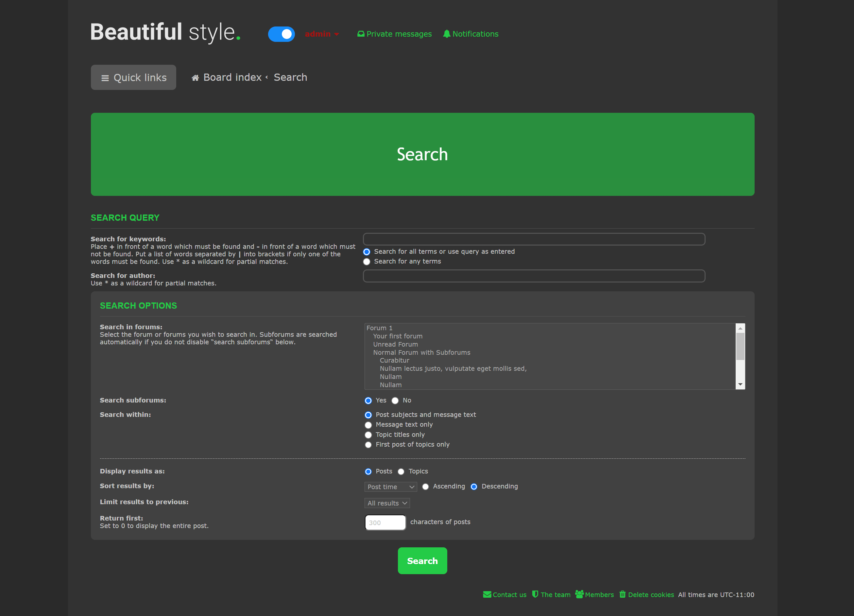
Task: Click the Board index home icon
Action: 195,77
